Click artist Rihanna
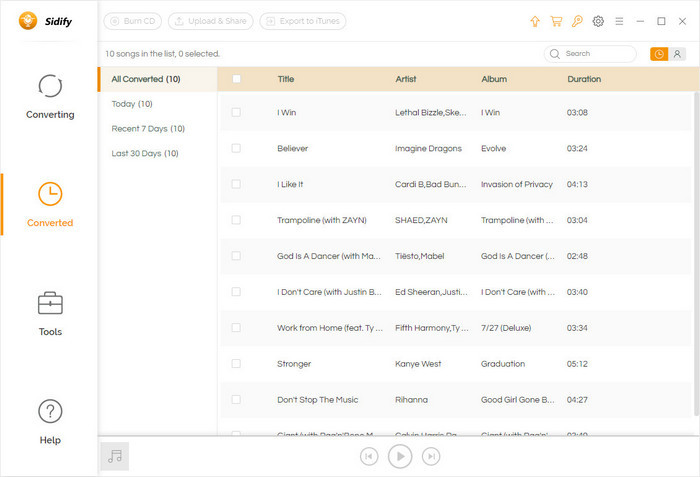 [411, 399]
